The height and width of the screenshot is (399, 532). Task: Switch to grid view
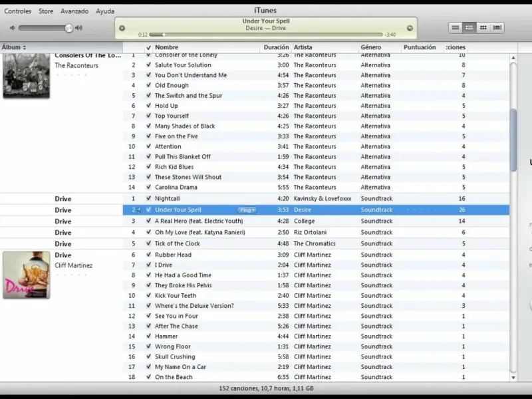tap(483, 27)
